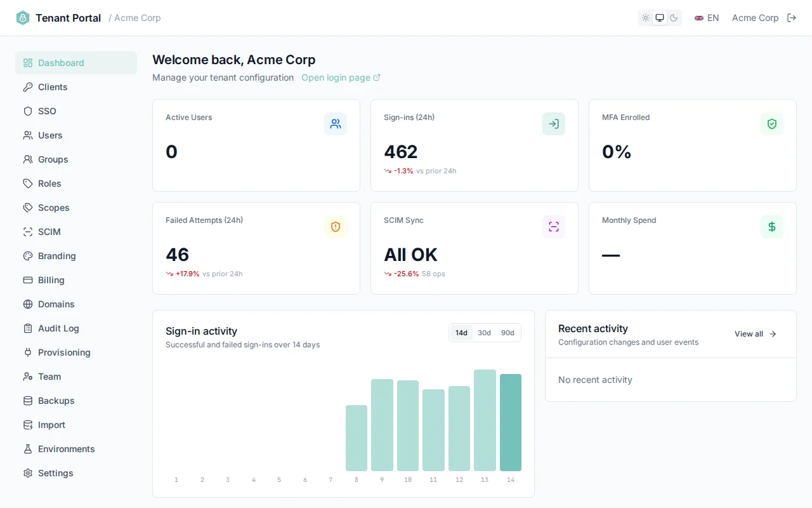
Task: Click the Backups database icon
Action: tap(28, 401)
